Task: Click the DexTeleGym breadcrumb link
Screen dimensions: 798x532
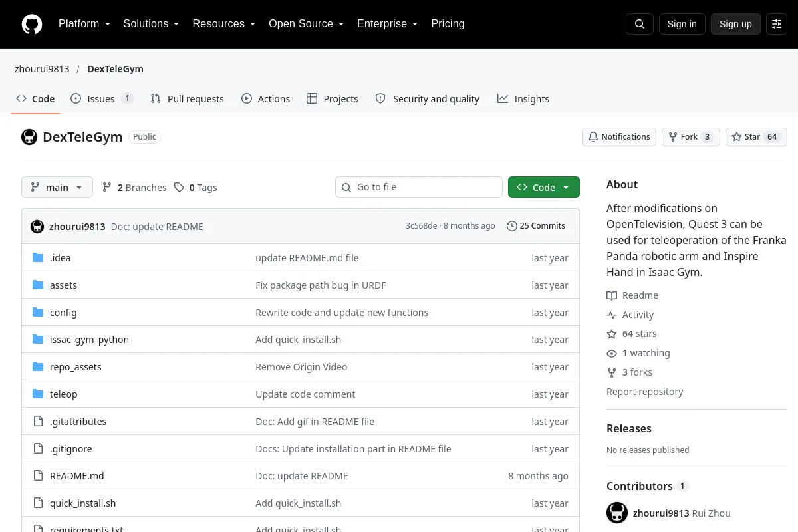Action: point(115,69)
